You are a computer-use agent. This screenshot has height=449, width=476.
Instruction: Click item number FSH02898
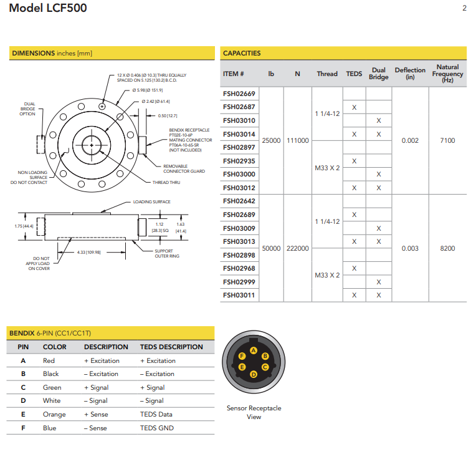point(239,255)
